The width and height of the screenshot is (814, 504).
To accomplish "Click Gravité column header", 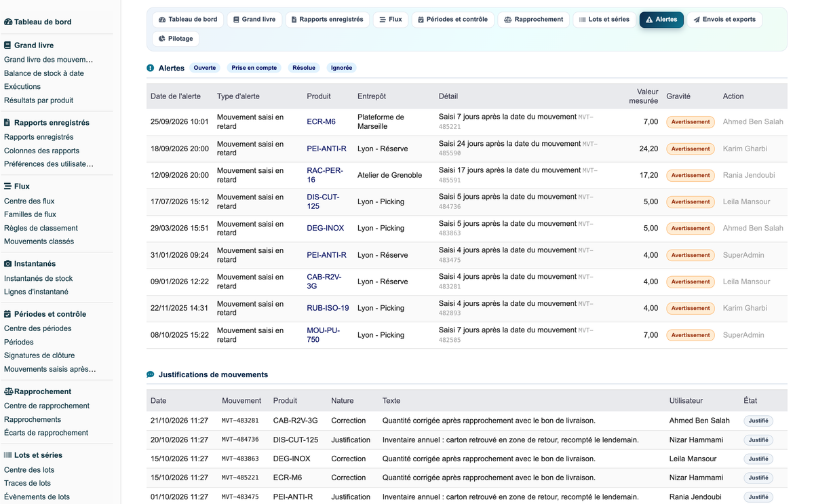I will (x=678, y=96).
